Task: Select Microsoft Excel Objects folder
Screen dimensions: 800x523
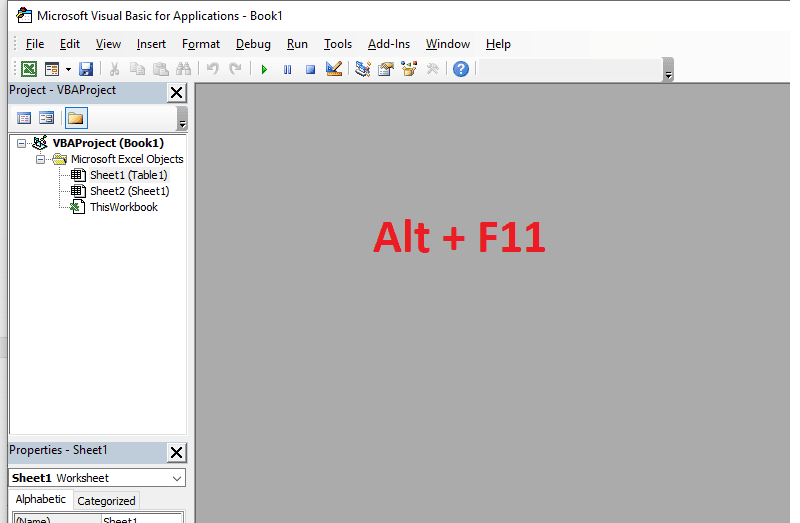Action: coord(127,159)
